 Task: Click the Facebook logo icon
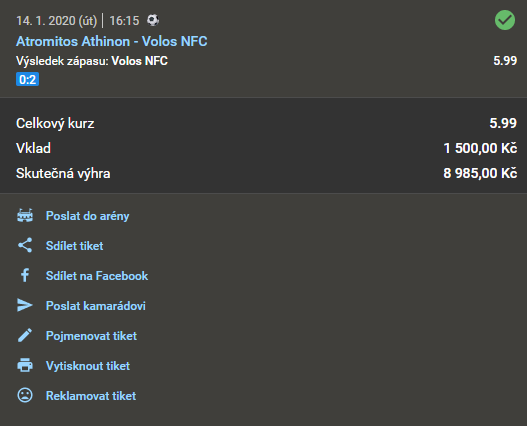[x=25, y=275]
